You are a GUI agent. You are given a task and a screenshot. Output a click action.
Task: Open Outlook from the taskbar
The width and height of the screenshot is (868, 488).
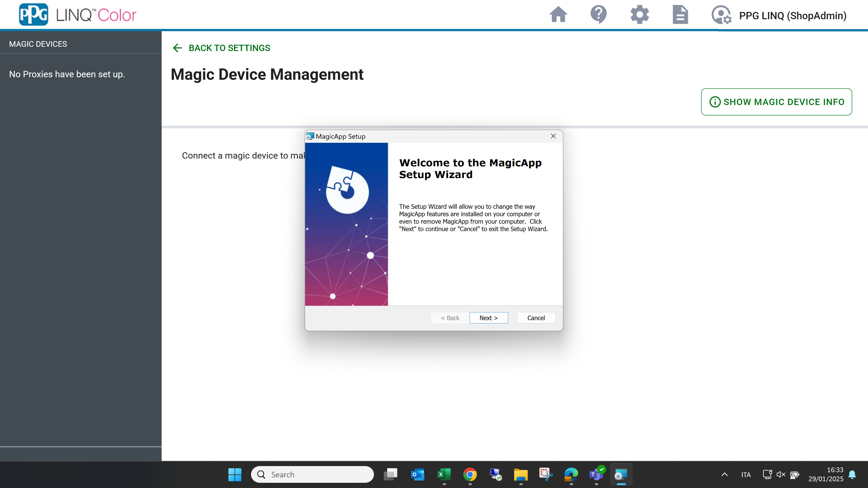tap(418, 474)
